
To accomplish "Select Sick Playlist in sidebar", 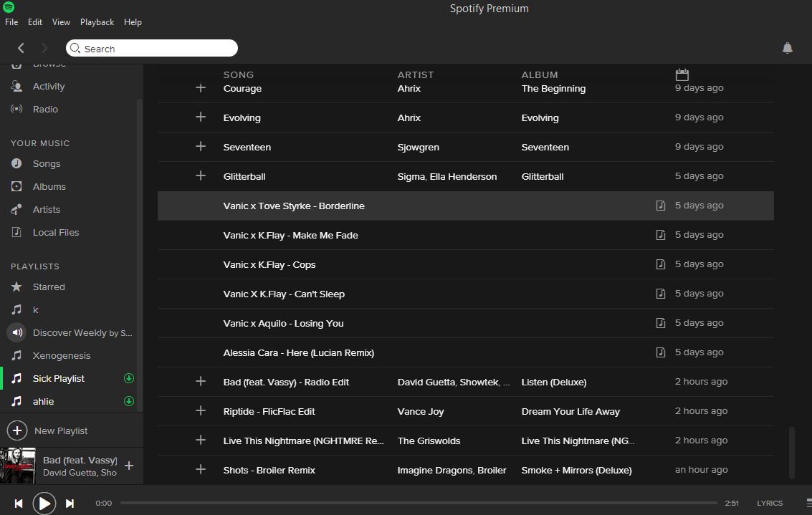I will click(x=59, y=378).
